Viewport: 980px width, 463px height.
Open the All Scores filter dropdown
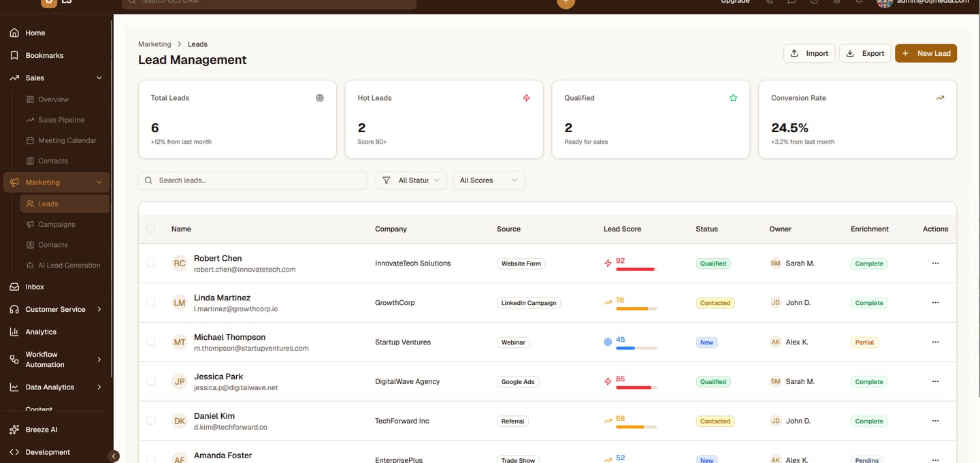click(489, 180)
